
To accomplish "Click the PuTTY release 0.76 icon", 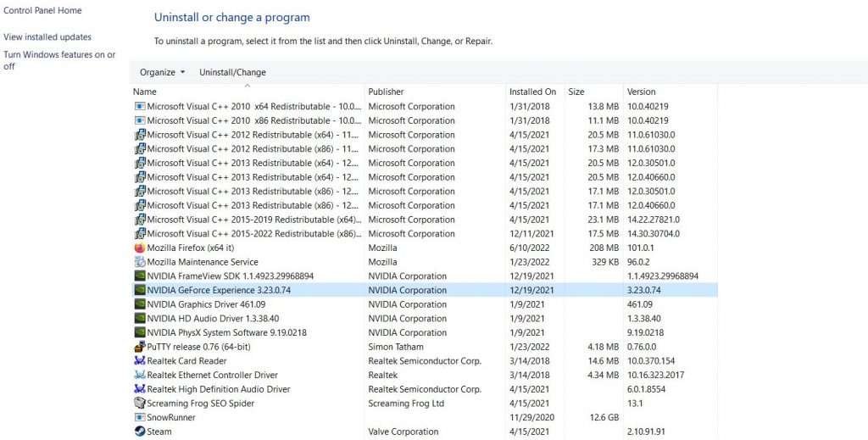I will click(140, 347).
